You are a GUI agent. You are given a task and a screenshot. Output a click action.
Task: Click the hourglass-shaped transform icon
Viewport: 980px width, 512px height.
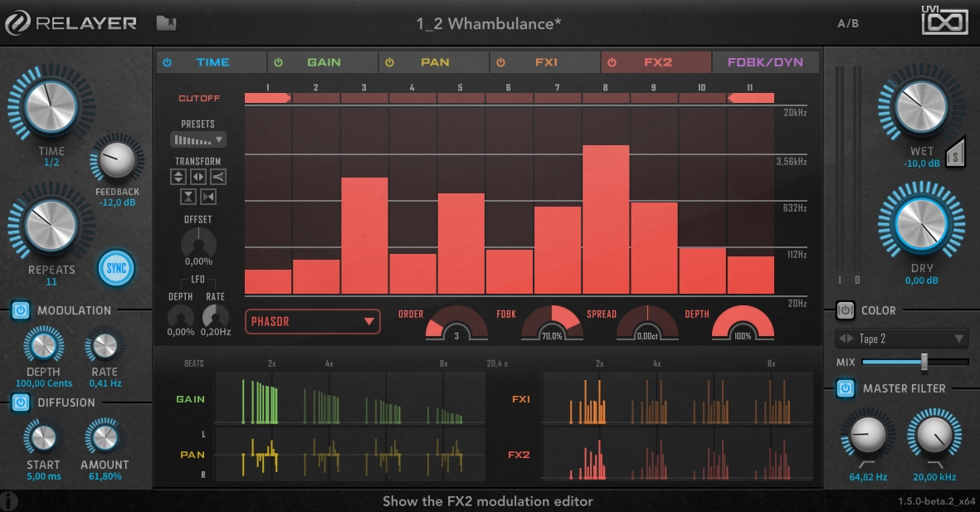pos(188,197)
